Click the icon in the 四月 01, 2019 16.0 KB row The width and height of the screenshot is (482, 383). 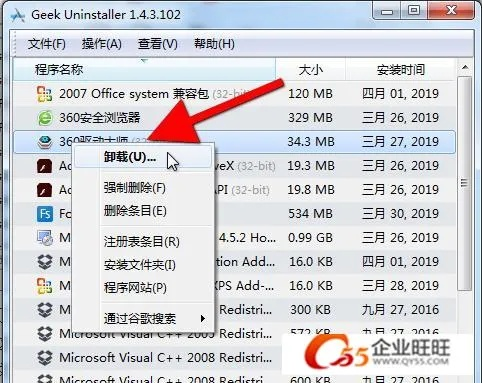(x=45, y=262)
